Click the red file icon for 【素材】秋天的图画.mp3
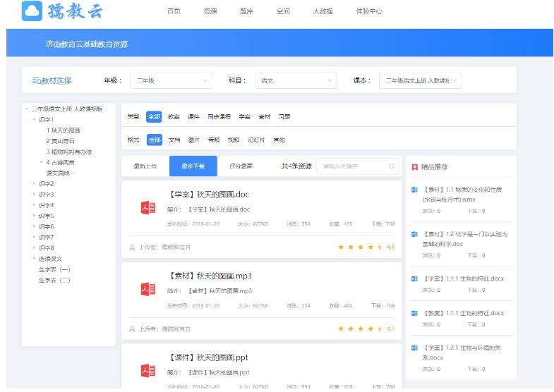This screenshot has width=554, height=392. [147, 289]
